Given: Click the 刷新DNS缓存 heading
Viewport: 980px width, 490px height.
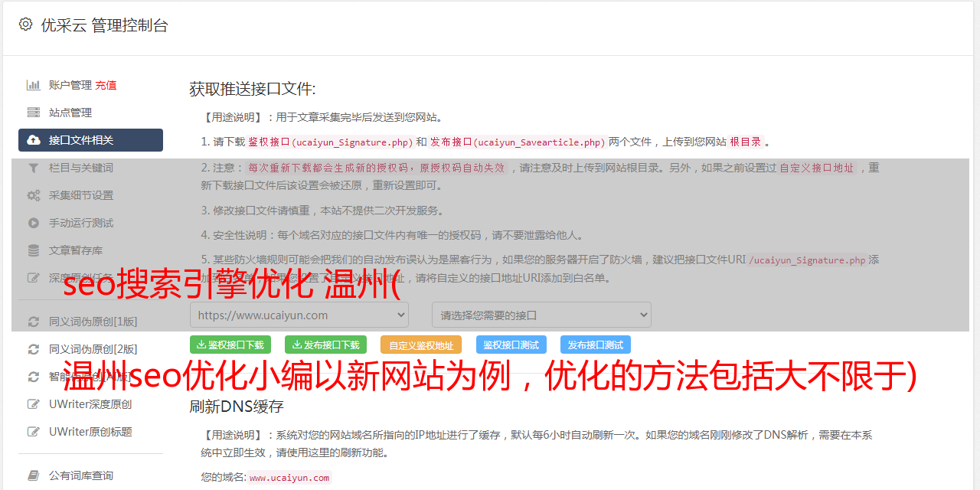Looking at the screenshot, I should (237, 406).
